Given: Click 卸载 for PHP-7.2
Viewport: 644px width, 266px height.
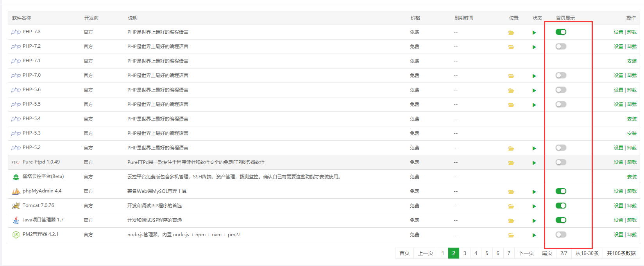Looking at the screenshot, I should (632, 47).
